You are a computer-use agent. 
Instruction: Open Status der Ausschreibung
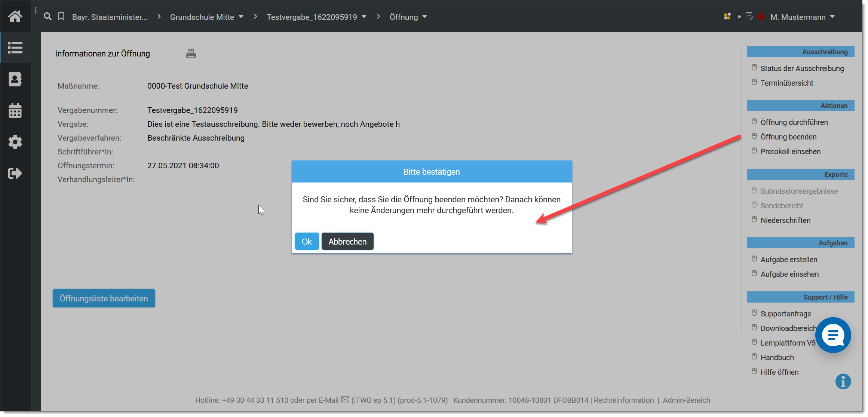[802, 68]
